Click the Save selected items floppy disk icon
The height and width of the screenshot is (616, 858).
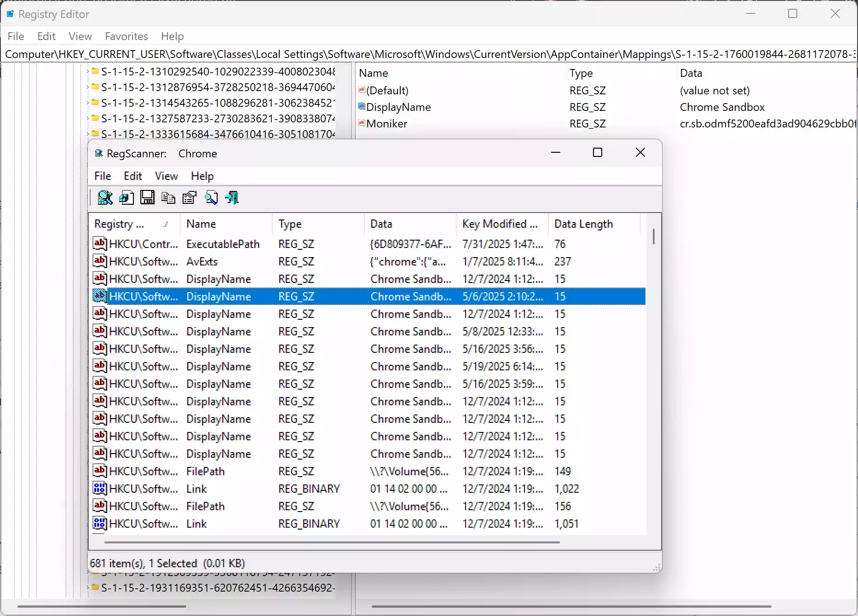pyautogui.click(x=147, y=198)
